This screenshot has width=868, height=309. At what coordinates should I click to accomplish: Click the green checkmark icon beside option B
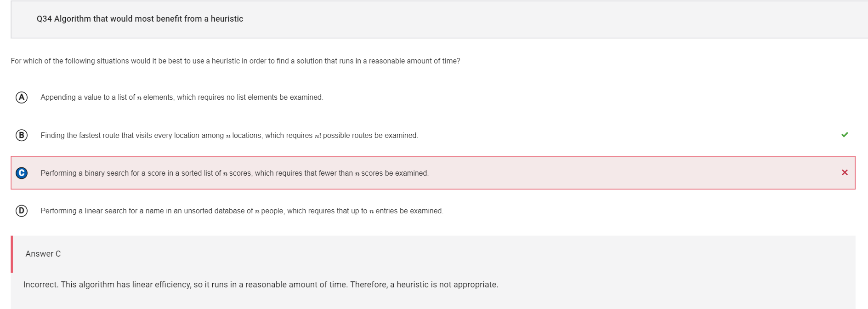(x=845, y=135)
